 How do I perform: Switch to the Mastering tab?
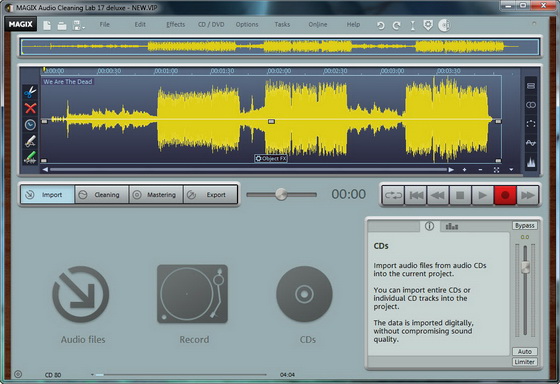click(156, 195)
